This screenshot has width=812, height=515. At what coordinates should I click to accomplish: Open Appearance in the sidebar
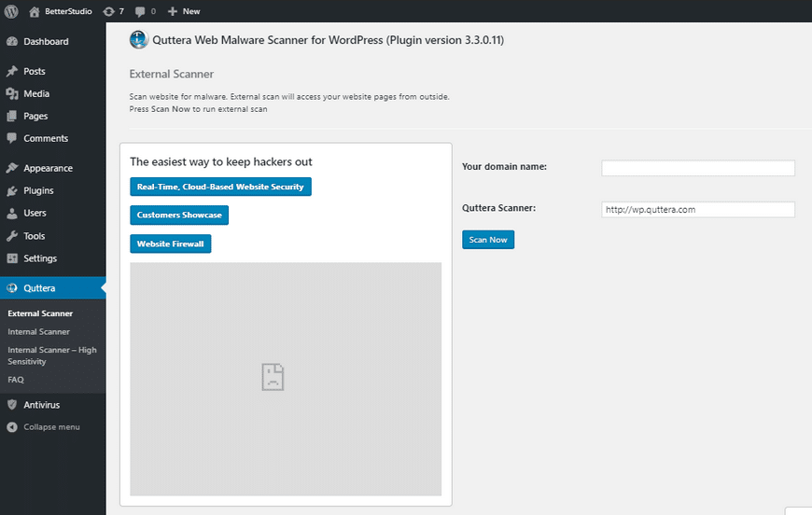[48, 168]
